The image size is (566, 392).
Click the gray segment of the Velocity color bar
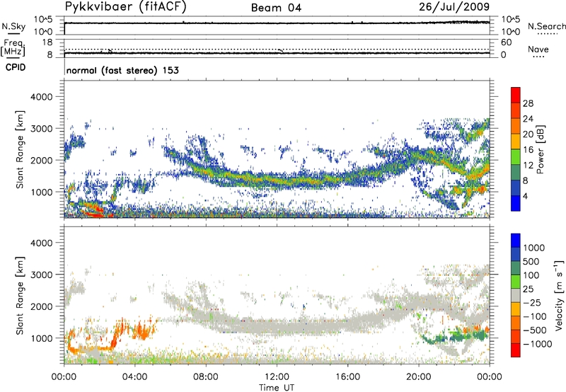click(x=516, y=295)
